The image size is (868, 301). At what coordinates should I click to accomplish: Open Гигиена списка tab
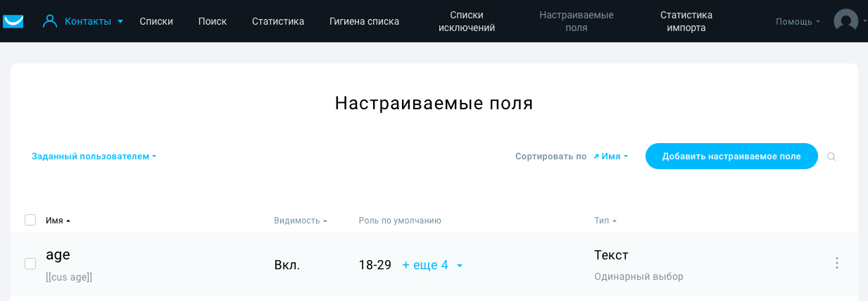(x=364, y=21)
